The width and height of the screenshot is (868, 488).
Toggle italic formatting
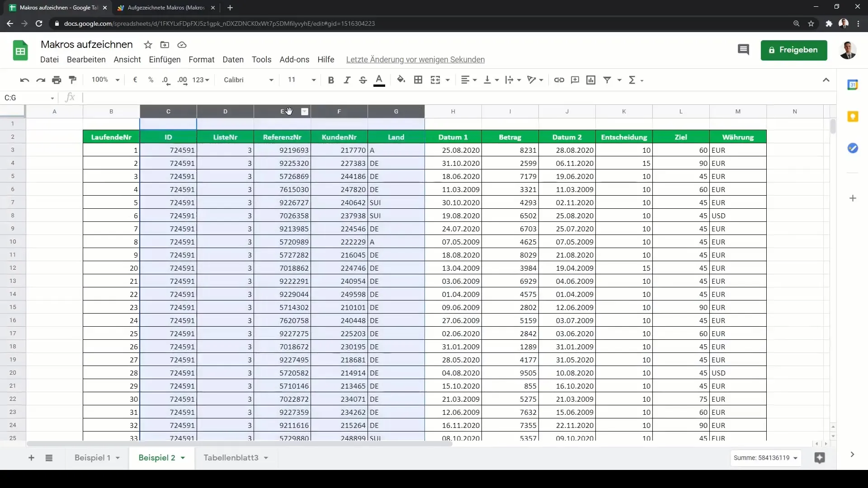tap(347, 80)
